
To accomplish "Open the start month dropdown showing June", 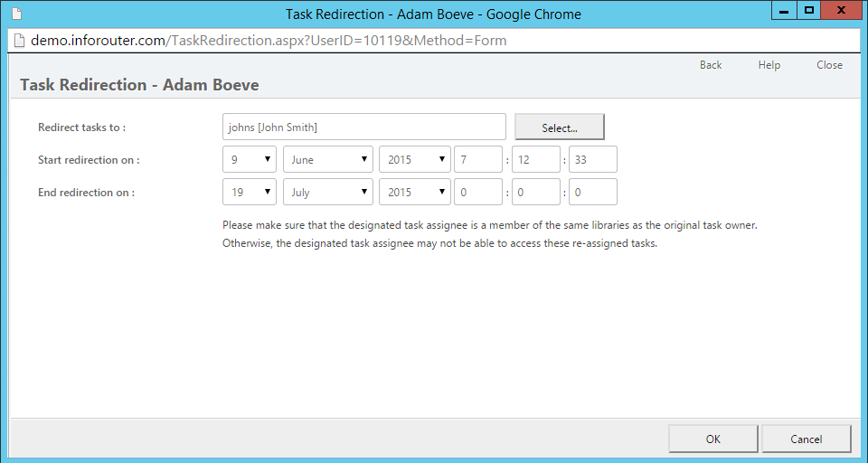I will coord(328,159).
